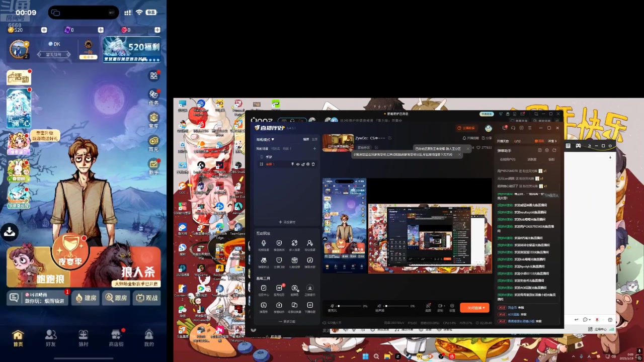Image resolution: width=644 pixels, height=362 pixels.
Task: Select the 跑跑狼 game mode card
Action: tap(38, 267)
